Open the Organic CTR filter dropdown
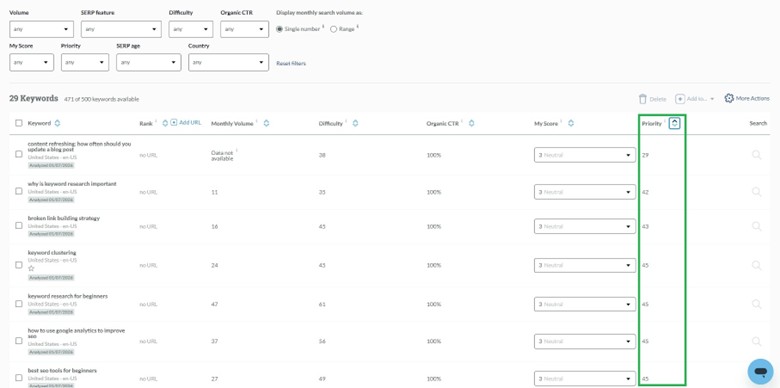 click(x=245, y=29)
